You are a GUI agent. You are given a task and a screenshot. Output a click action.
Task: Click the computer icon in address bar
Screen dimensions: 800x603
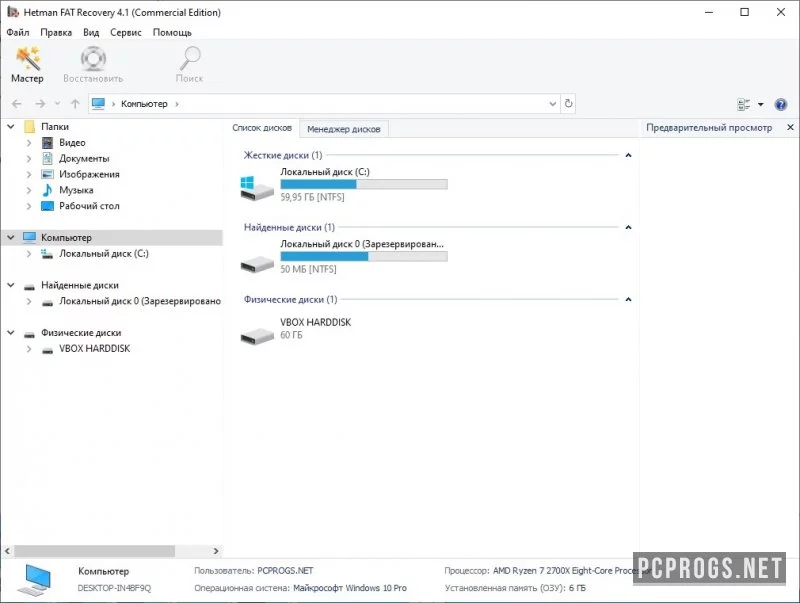click(x=98, y=104)
